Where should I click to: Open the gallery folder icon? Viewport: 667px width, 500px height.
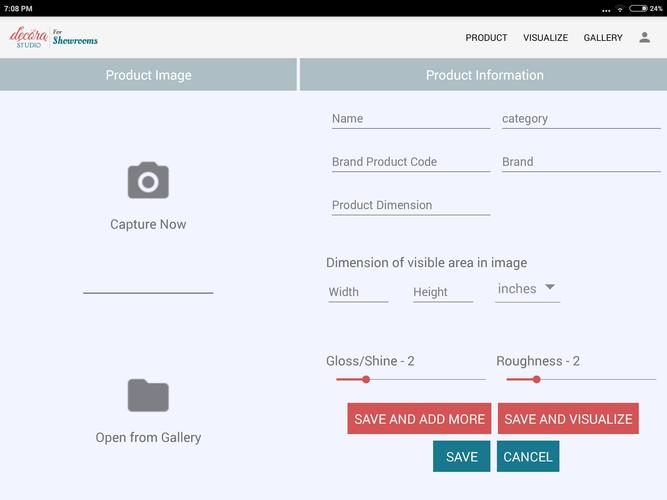point(148,396)
